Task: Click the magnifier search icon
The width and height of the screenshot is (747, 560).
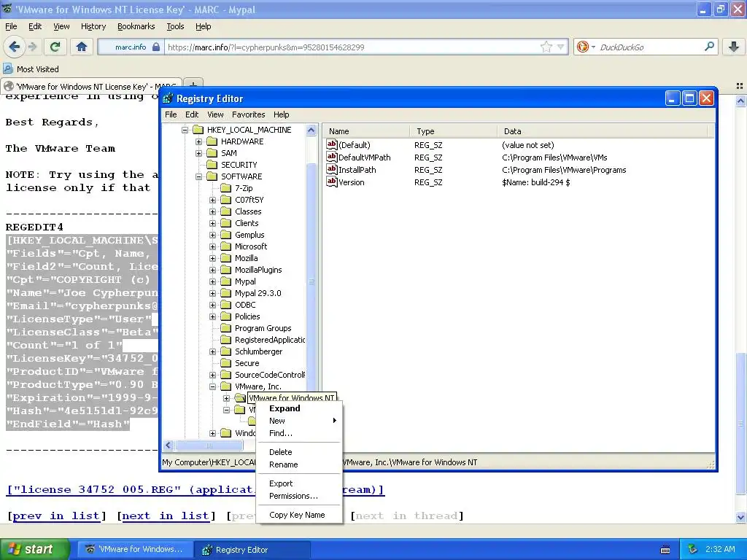Action: [x=709, y=47]
